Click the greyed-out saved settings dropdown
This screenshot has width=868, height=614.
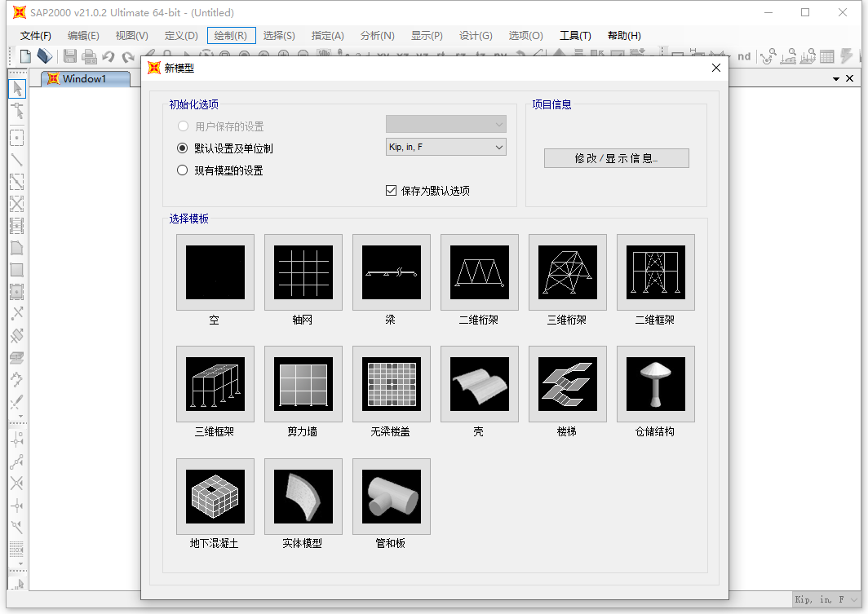pyautogui.click(x=446, y=125)
